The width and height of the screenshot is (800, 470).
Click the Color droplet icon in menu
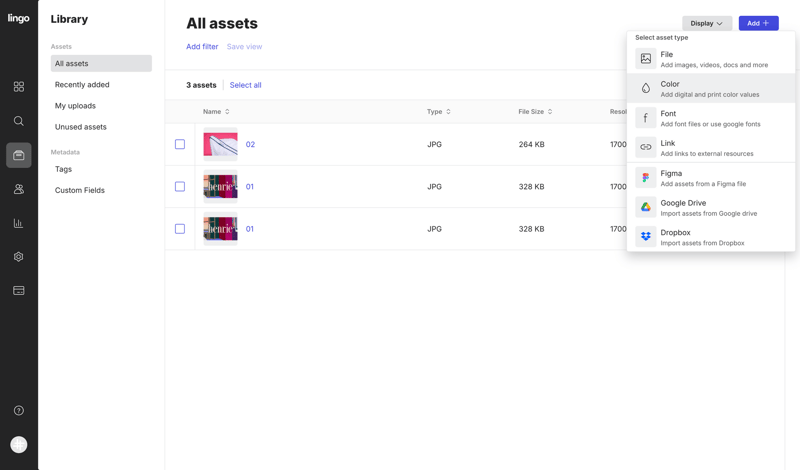point(645,88)
